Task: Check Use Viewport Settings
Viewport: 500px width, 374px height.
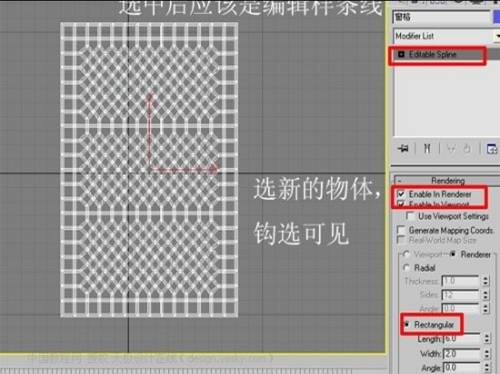Action: 410,216
